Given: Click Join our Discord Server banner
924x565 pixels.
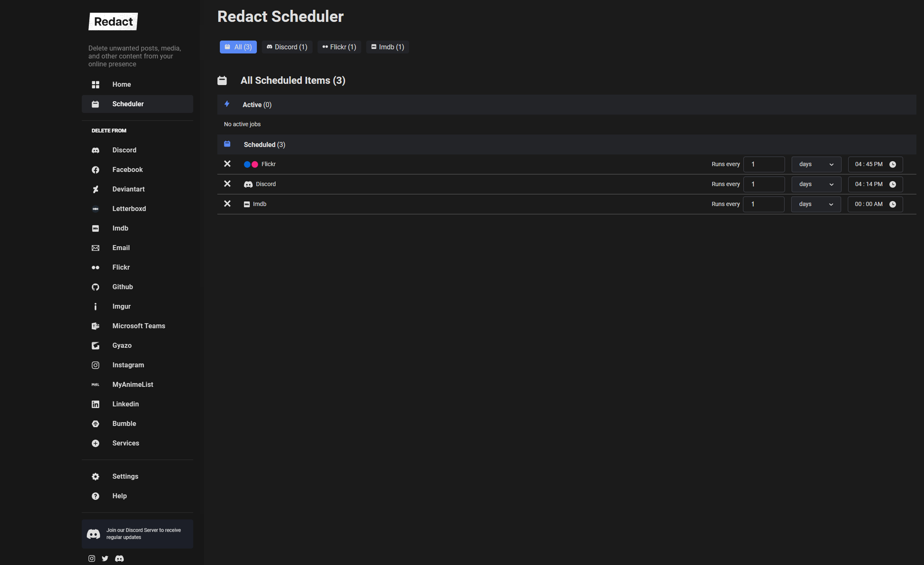Looking at the screenshot, I should click(137, 534).
